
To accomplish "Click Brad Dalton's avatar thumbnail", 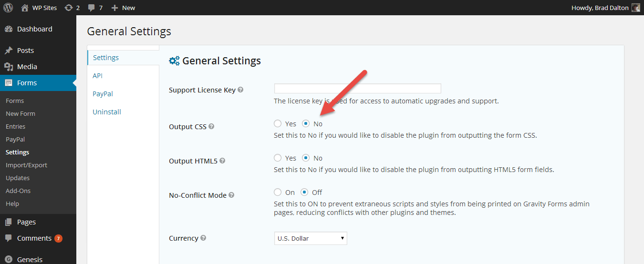I will click(x=635, y=8).
